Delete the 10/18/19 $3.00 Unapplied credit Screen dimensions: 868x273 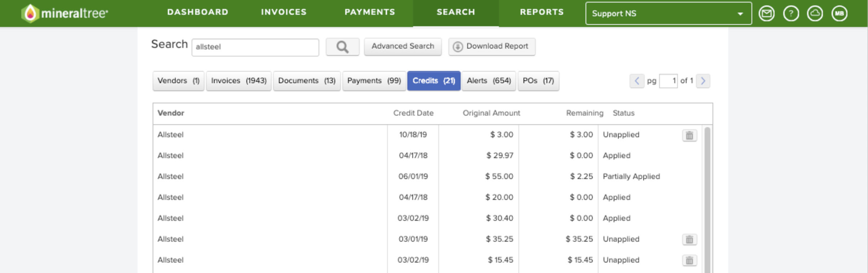[689, 135]
